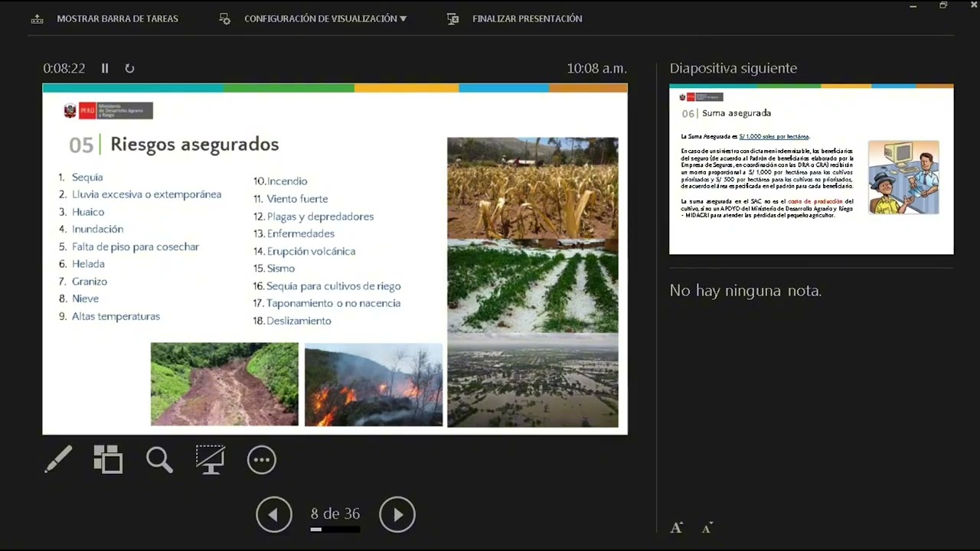Click the Altas temperaturas item
Viewport: 980px width, 551px height.
tap(116, 316)
